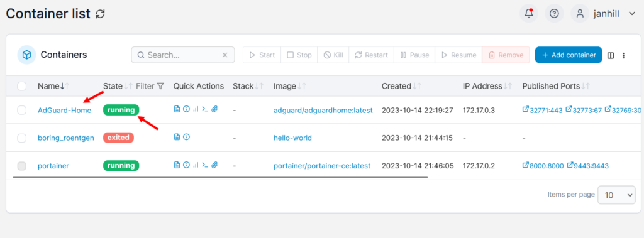Attach icon for the AdGuard-Home container
Screen dimensions: 644x238
coord(214,109)
